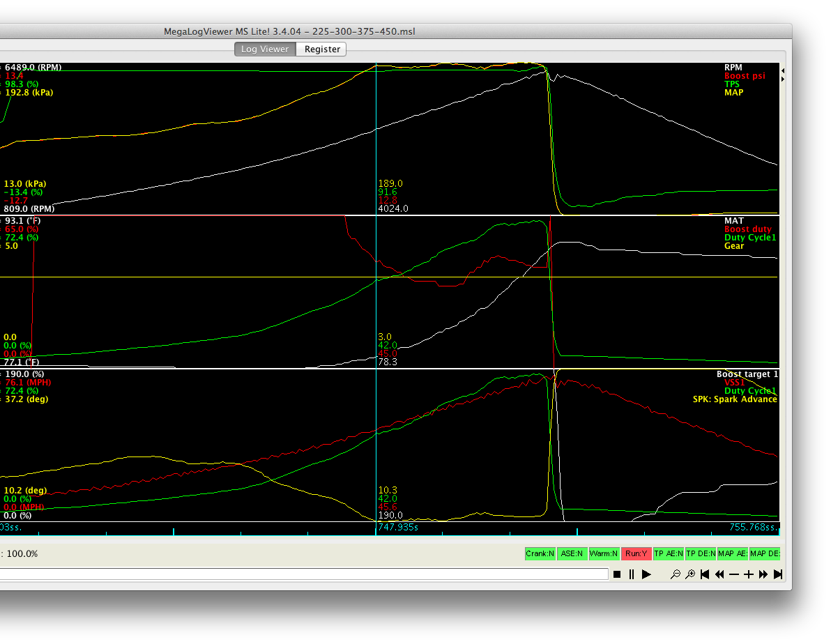831x644 pixels.
Task: Collapse side panel with left arrow
Action: 782,71
